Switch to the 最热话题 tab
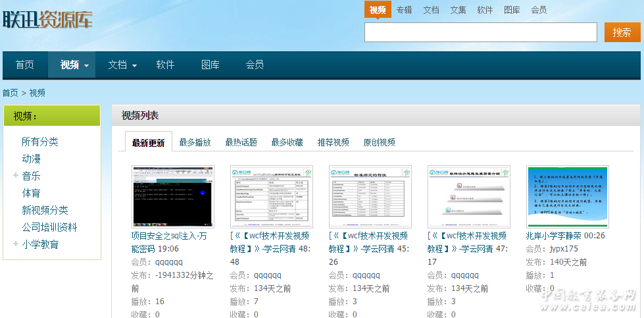644x318 pixels. point(241,142)
